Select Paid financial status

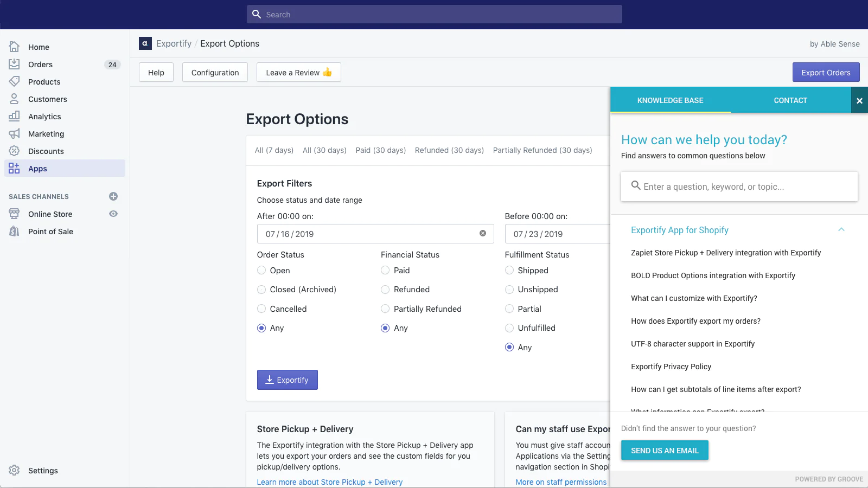click(x=385, y=270)
